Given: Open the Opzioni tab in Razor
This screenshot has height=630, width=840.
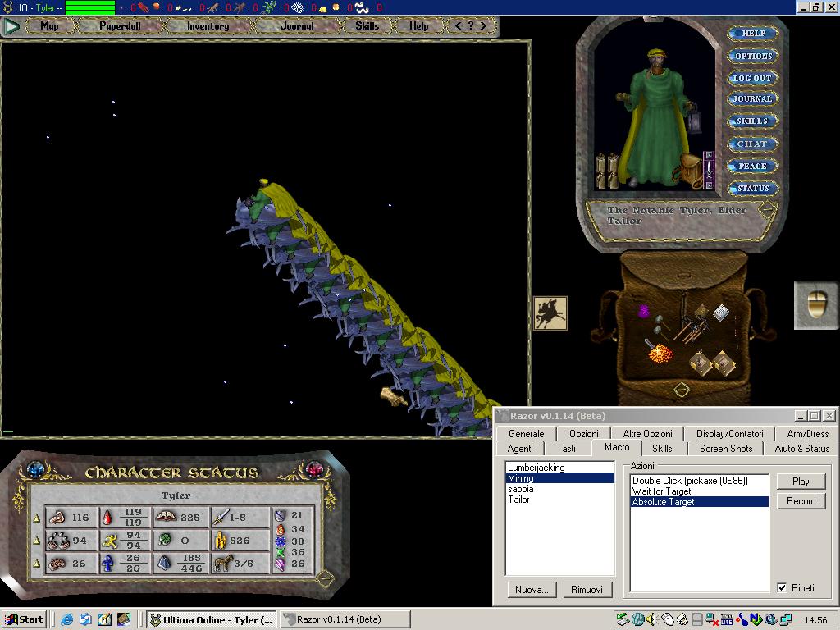Looking at the screenshot, I should click(x=584, y=434).
